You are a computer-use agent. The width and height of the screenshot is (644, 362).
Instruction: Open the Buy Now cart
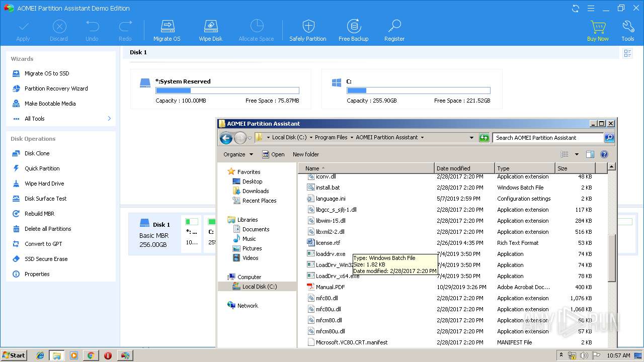[598, 31]
